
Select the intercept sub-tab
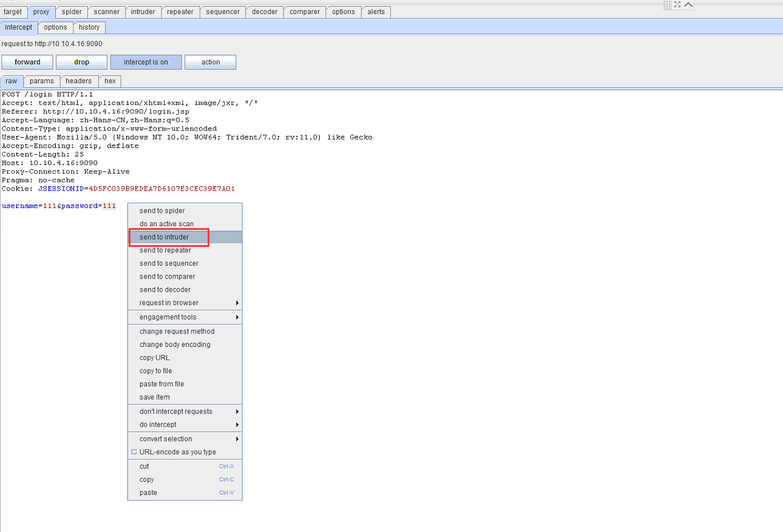coord(19,27)
